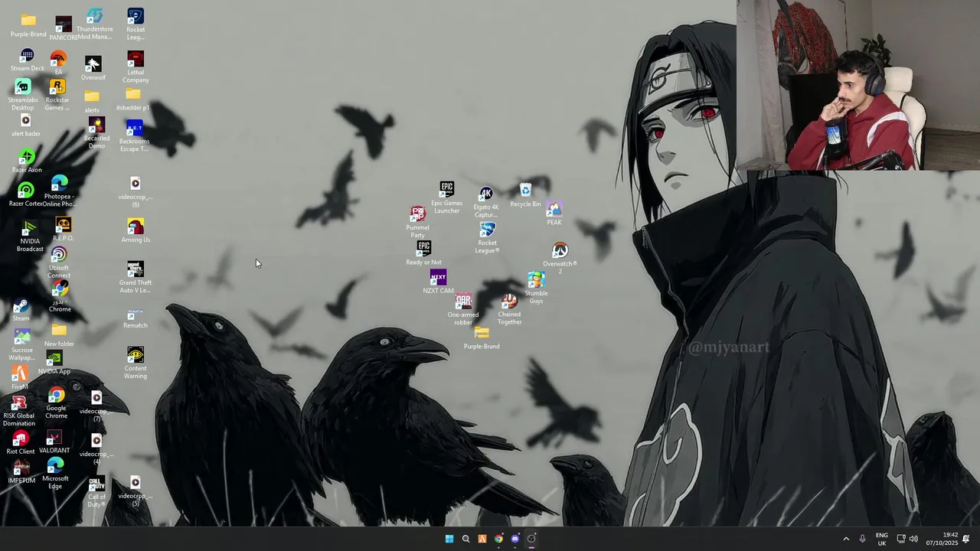This screenshot has height=551, width=980.
Task: Switch to Discord in the taskbar
Action: (514, 539)
